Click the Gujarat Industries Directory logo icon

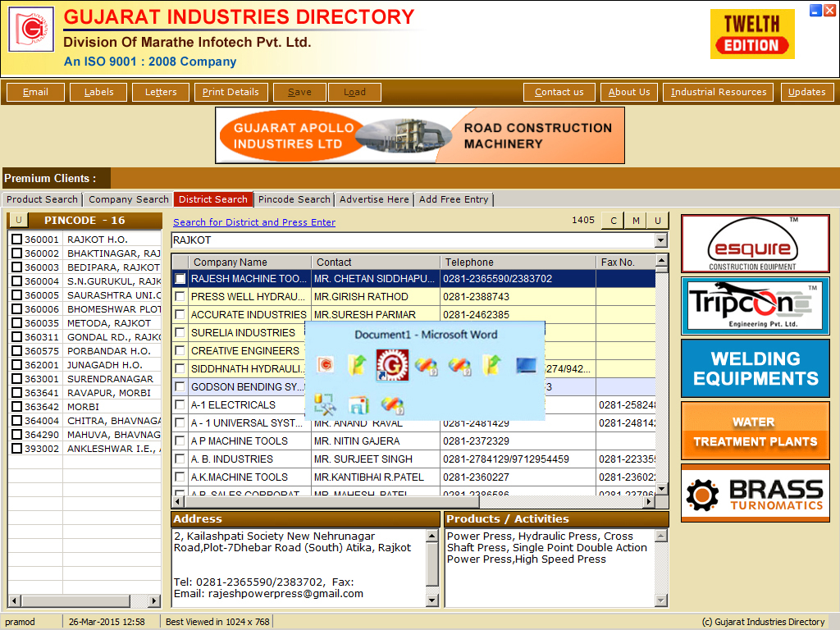[31, 30]
